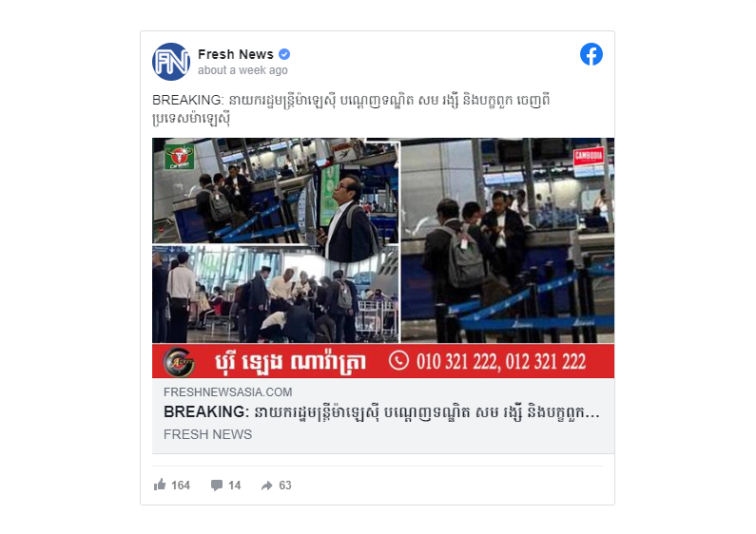The height and width of the screenshot is (534, 756).
Task: Open the airport check-in photo on right
Action: tap(508, 240)
